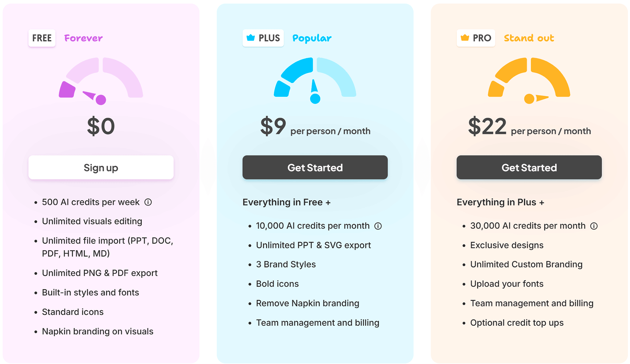This screenshot has width=630, height=364.
Task: Get Started with the $22 Pro plan
Action: (529, 167)
